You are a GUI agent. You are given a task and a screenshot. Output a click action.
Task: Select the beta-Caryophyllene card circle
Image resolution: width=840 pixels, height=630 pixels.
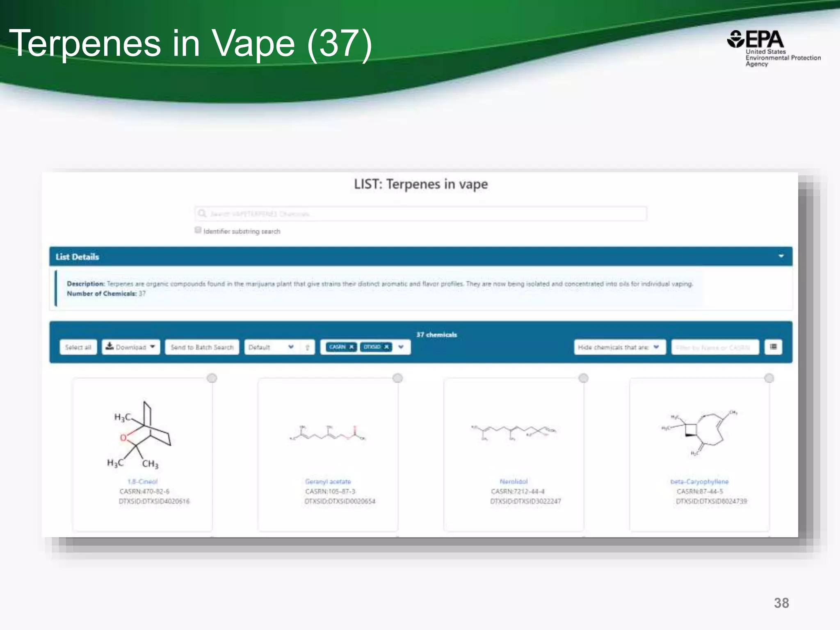(x=769, y=378)
